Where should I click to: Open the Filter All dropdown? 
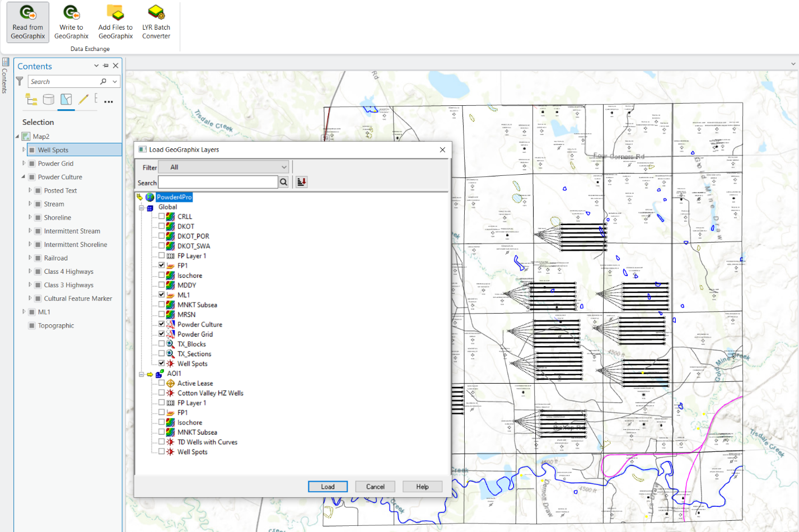pyautogui.click(x=224, y=167)
